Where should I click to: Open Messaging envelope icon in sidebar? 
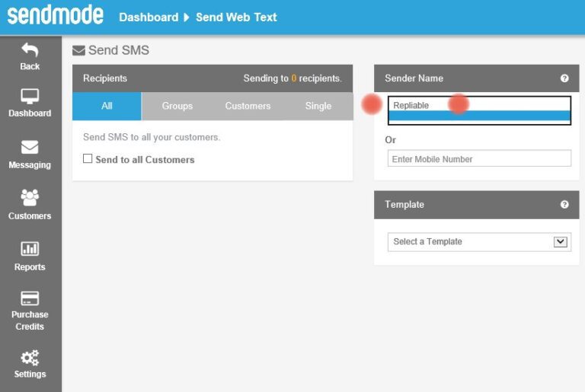(x=30, y=147)
